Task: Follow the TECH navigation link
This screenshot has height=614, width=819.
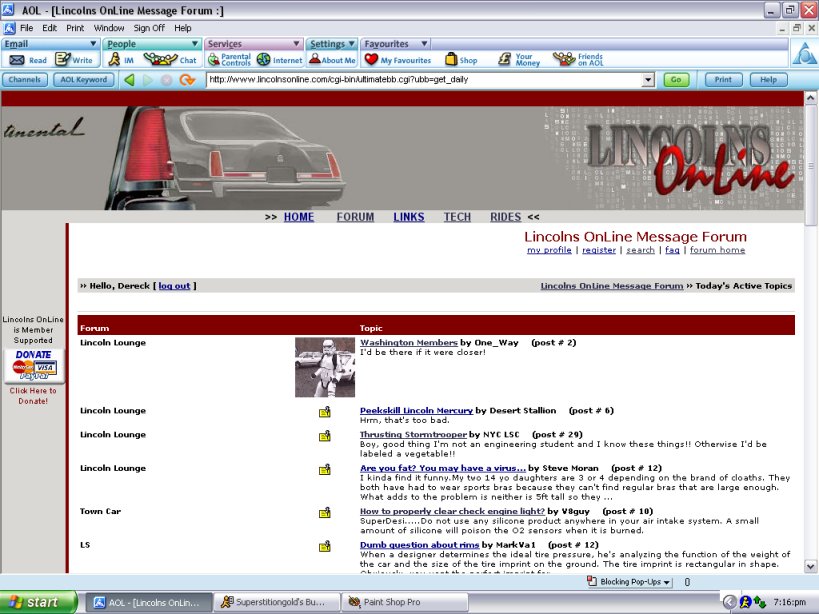Action: click(457, 217)
